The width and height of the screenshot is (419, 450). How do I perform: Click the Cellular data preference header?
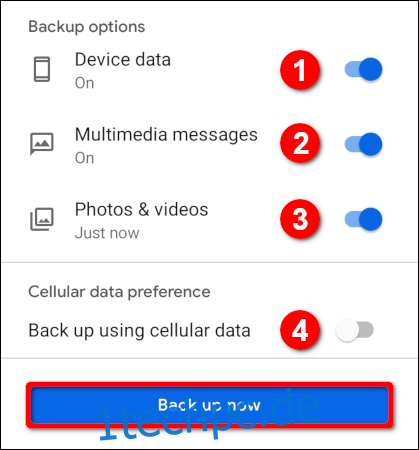[119, 292]
